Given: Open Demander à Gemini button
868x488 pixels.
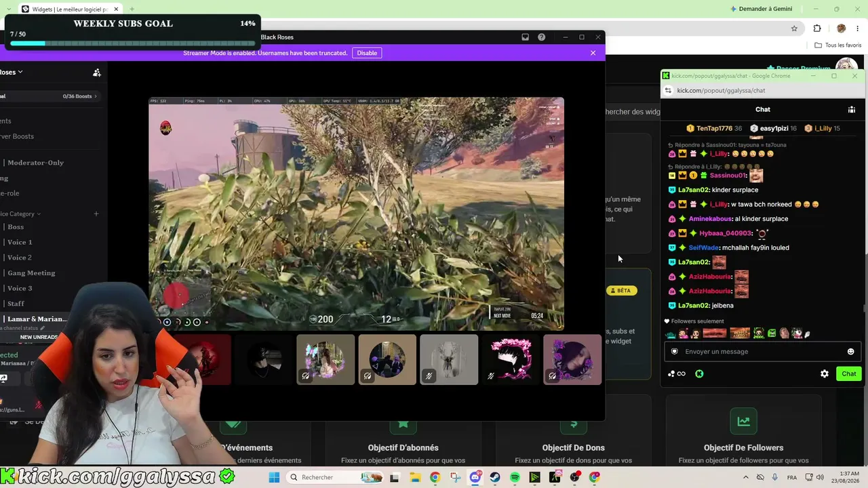Looking at the screenshot, I should click(761, 9).
